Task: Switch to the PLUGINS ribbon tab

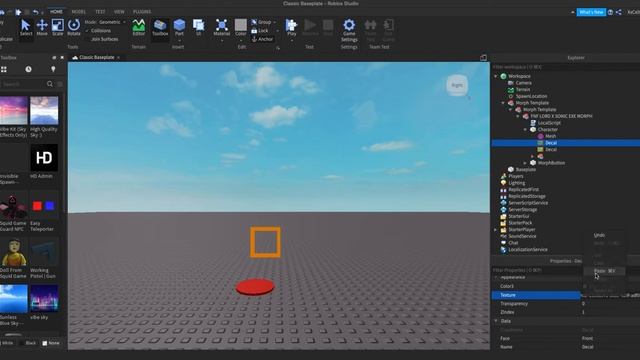Action: click(142, 12)
